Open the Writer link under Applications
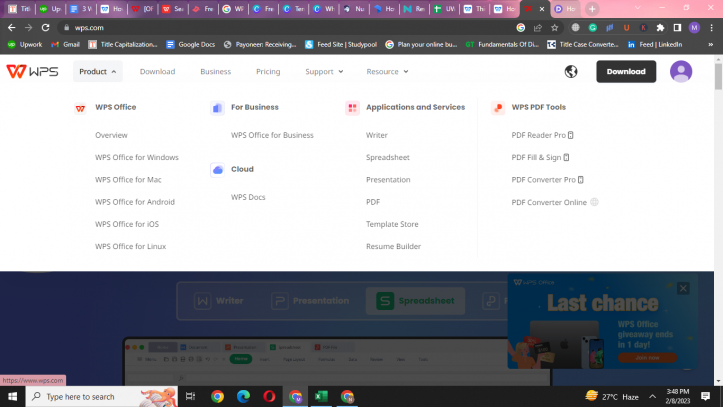 [377, 135]
